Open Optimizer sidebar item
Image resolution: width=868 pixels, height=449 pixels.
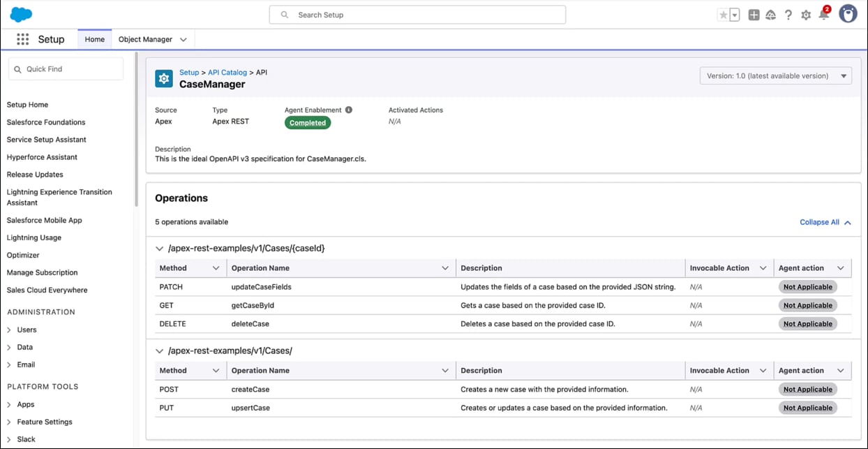coord(23,255)
